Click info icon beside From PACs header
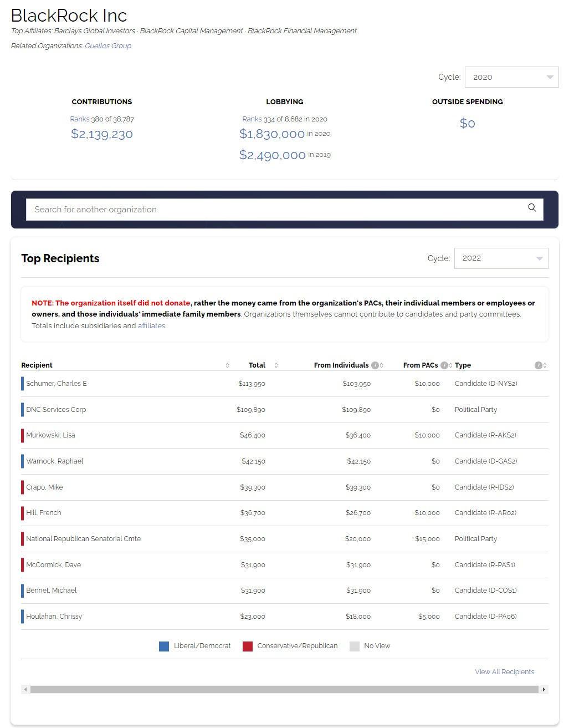569x728 pixels. (x=444, y=365)
